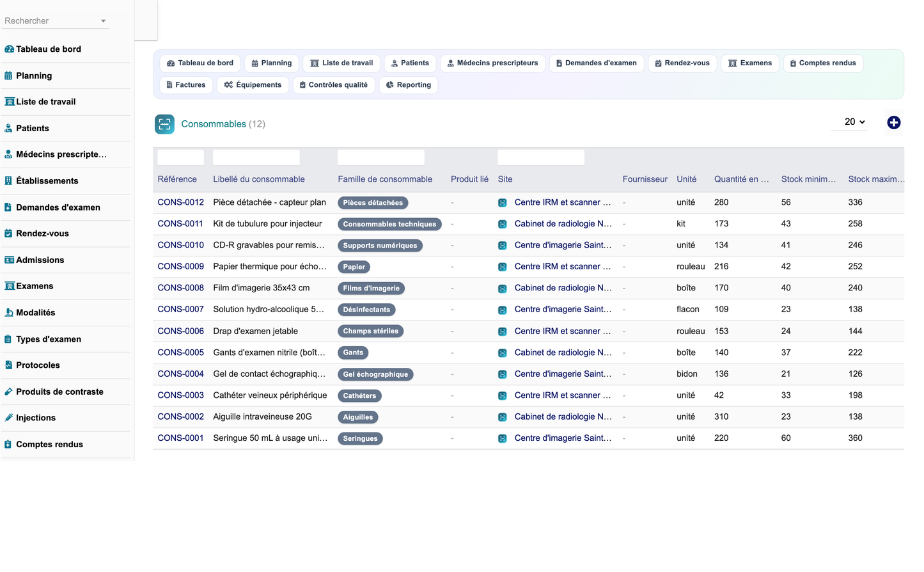Click site icon in CONS-0008 row
This screenshot has width=924, height=572.
(x=503, y=289)
